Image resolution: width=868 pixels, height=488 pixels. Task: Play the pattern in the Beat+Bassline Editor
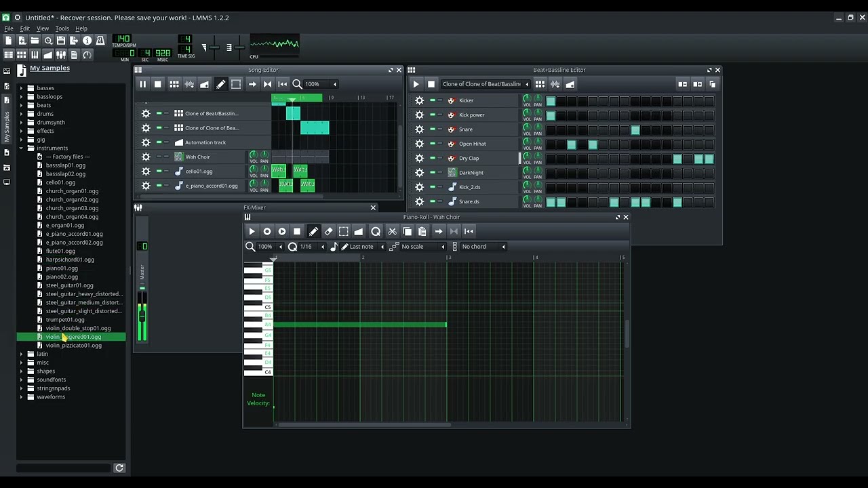(416, 84)
